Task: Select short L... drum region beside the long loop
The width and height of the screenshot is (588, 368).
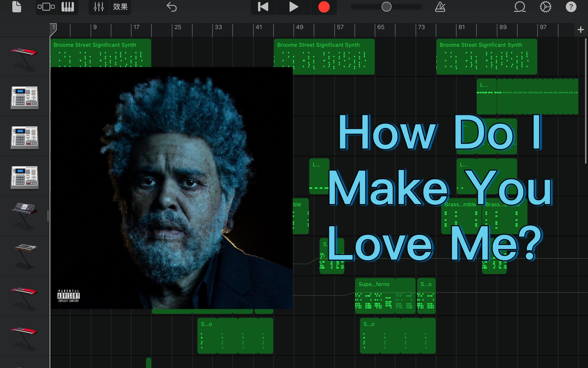Action: coord(487,96)
